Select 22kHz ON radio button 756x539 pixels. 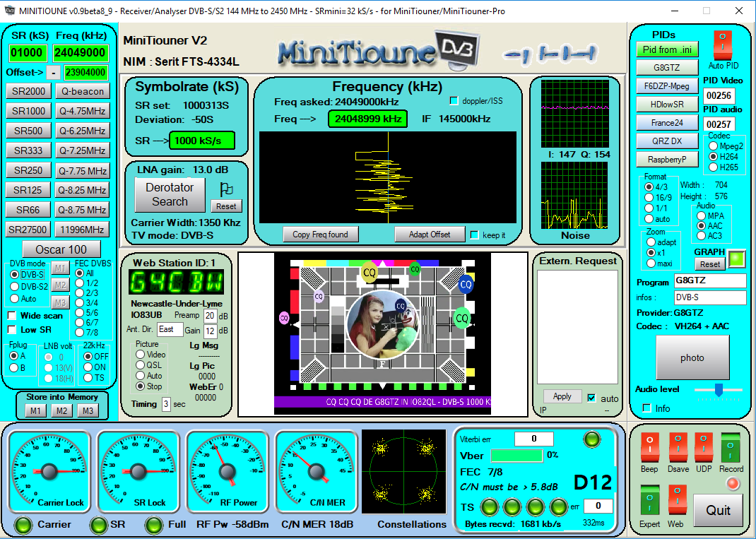[x=88, y=367]
